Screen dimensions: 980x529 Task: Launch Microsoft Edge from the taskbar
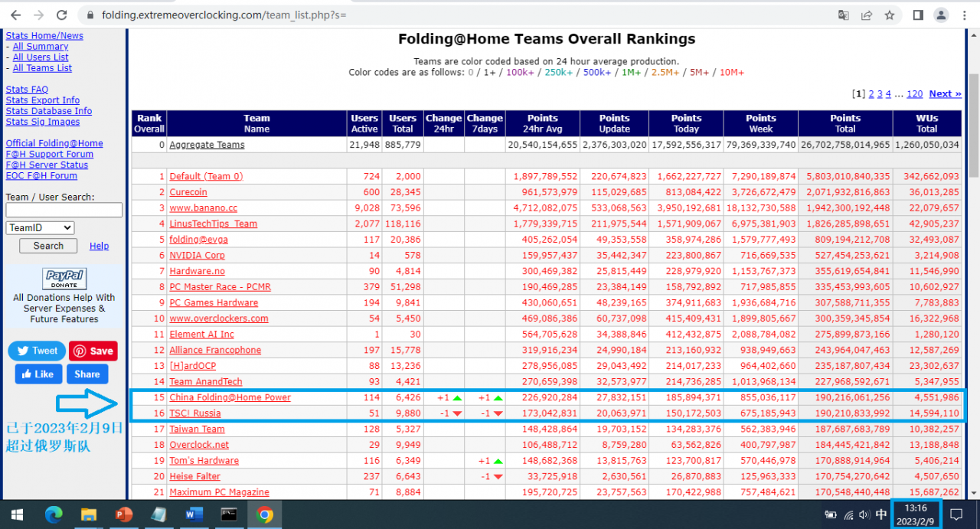coord(54,514)
